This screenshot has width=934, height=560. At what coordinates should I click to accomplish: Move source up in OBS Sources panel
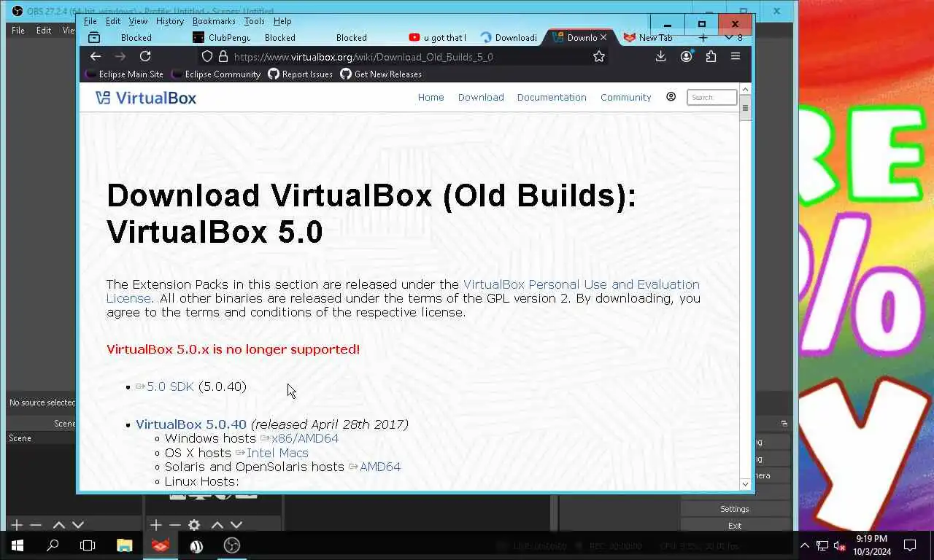[x=217, y=525]
